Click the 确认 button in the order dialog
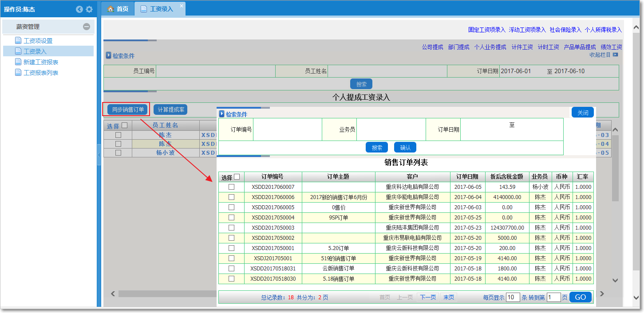The height and width of the screenshot is (313, 644). click(x=404, y=147)
